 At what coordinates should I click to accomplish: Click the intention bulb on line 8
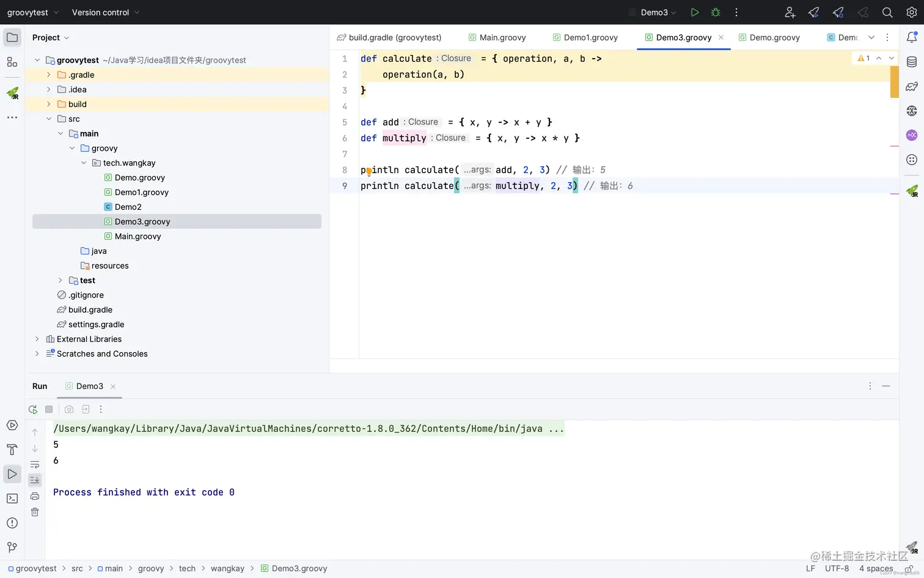coord(369,172)
